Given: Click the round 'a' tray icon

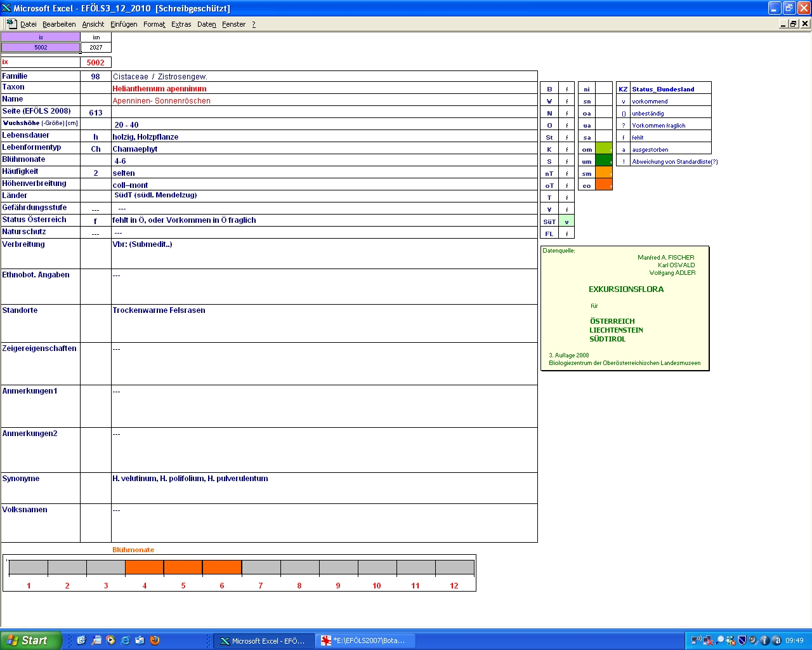Looking at the screenshot, I should [776, 640].
